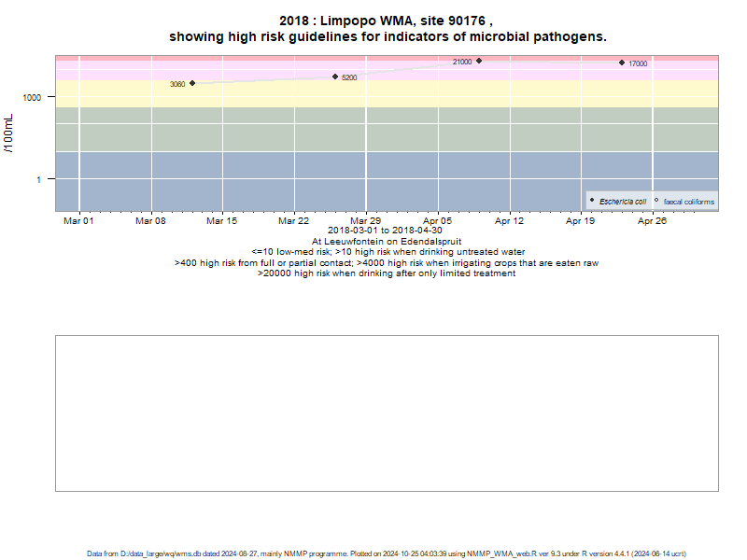The height and width of the screenshot is (560, 747).
Task: Click the /100mL y-axis title
Action: (8, 133)
